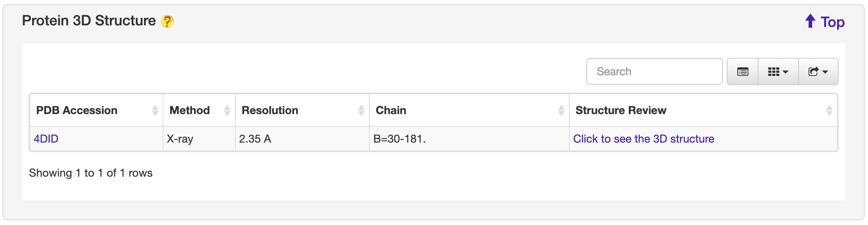Viewport: 868px width, 225px height.
Task: Click the sort arrows in Structure Review column
Action: coord(829,111)
